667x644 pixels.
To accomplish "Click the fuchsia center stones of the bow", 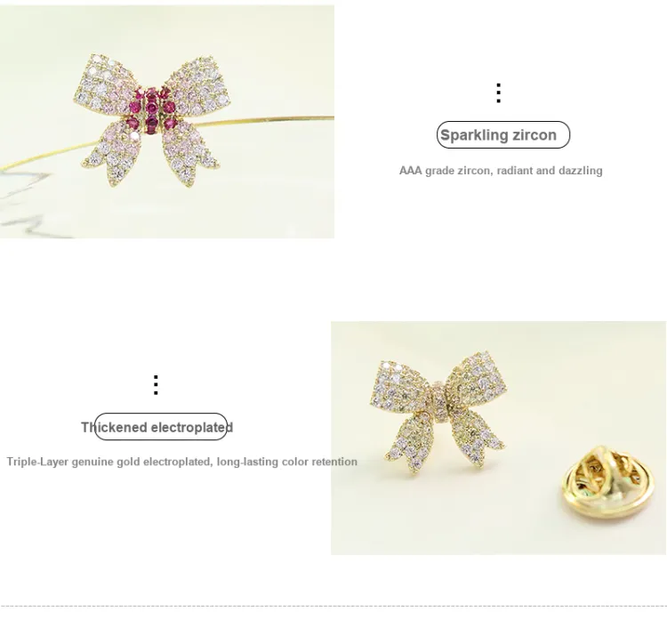I will coord(152,110).
